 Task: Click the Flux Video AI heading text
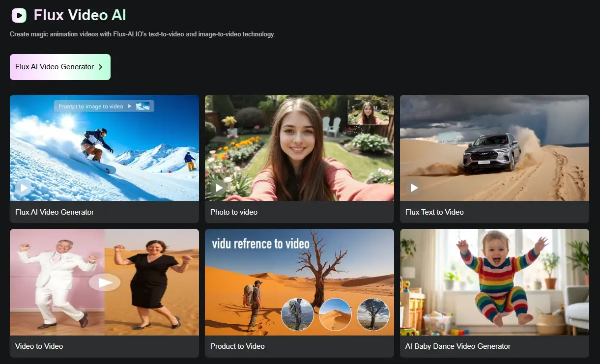pyautogui.click(x=80, y=15)
